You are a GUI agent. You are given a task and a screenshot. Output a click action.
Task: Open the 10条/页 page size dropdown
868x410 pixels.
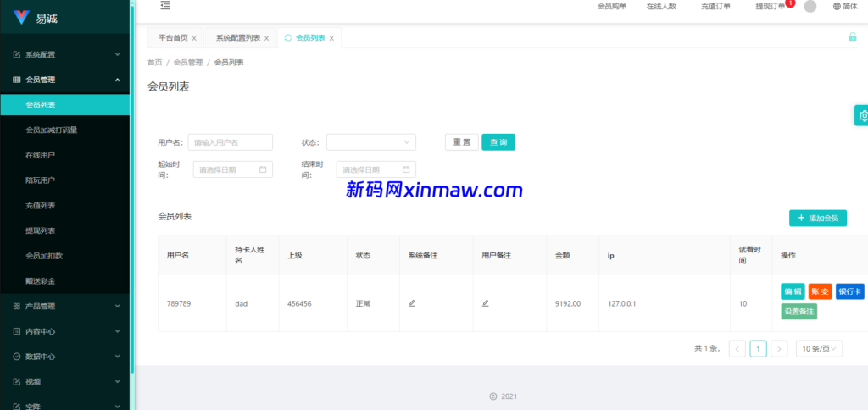point(820,348)
